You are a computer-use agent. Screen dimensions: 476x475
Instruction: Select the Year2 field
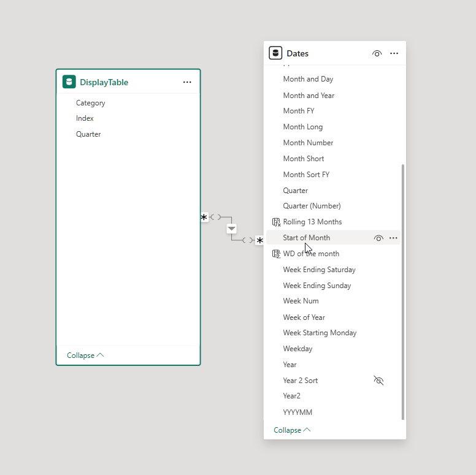tap(292, 396)
